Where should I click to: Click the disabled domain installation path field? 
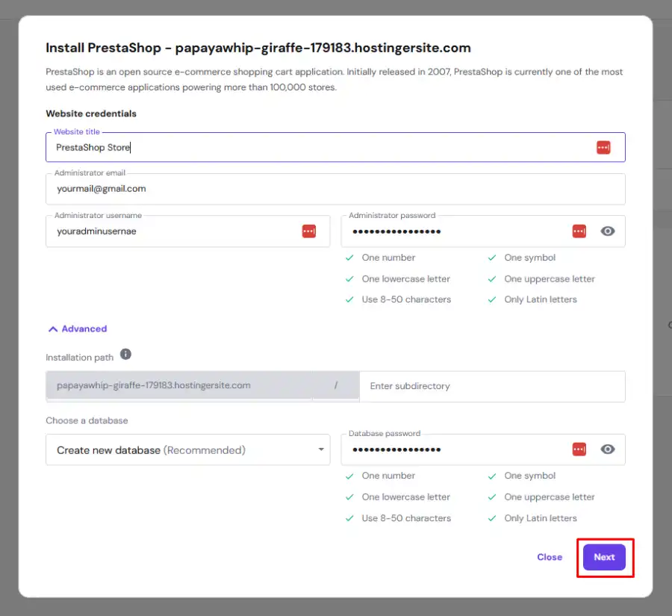[179, 385]
